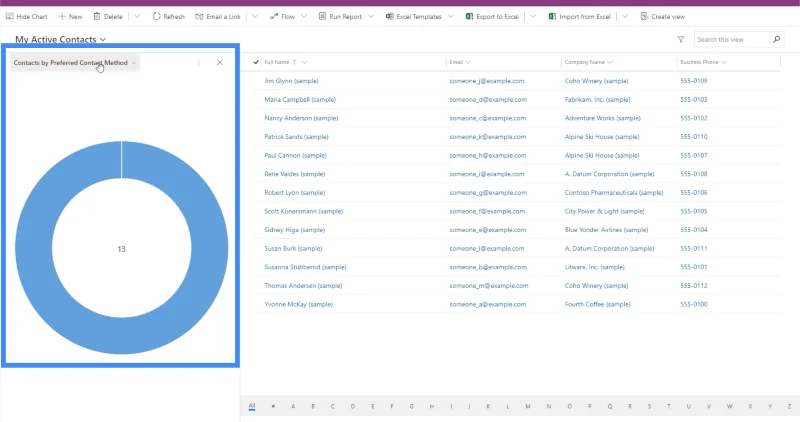Image resolution: width=800 pixels, height=422 pixels.
Task: Open Blue Yonder Airlines (sample) company
Action: (x=606, y=230)
